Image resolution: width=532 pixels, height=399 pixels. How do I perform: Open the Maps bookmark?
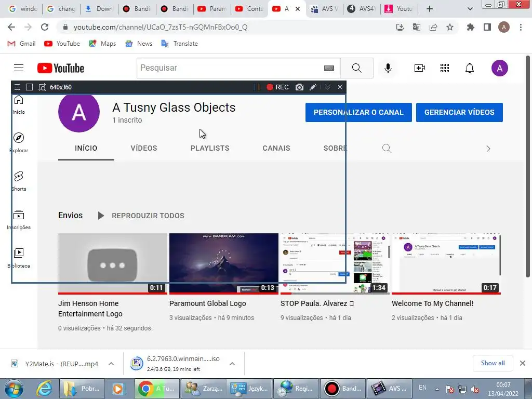[102, 44]
